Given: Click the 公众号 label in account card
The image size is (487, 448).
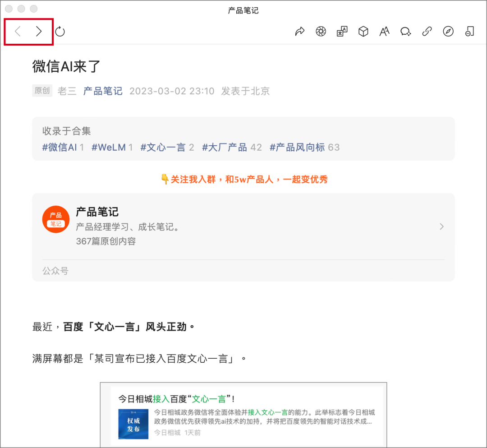Looking at the screenshot, I should (x=55, y=271).
